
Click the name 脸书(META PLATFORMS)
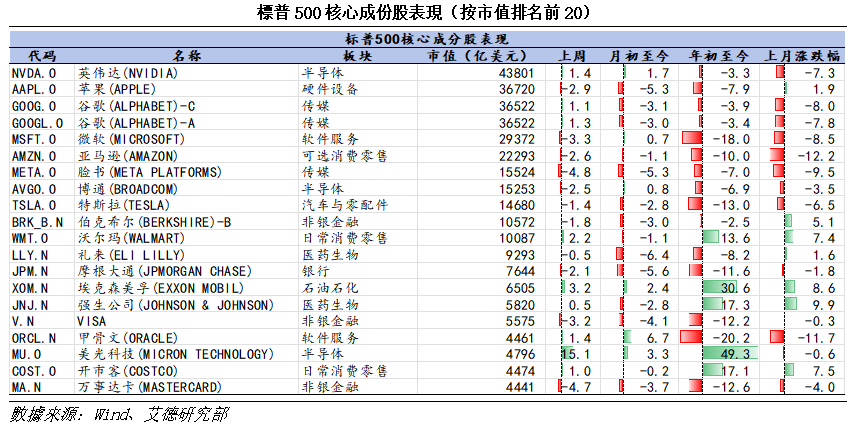150,172
